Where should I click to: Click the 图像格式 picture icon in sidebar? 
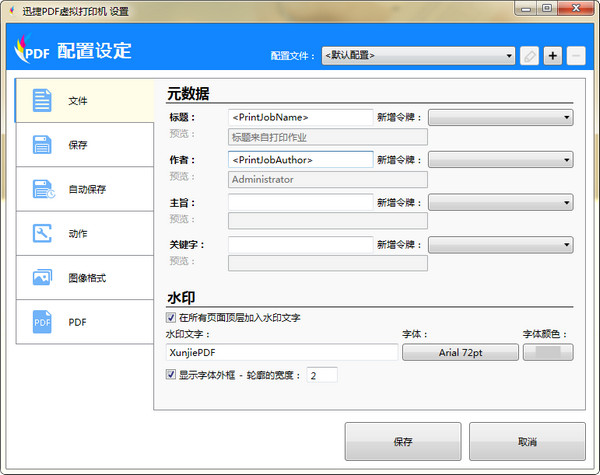coord(42,277)
